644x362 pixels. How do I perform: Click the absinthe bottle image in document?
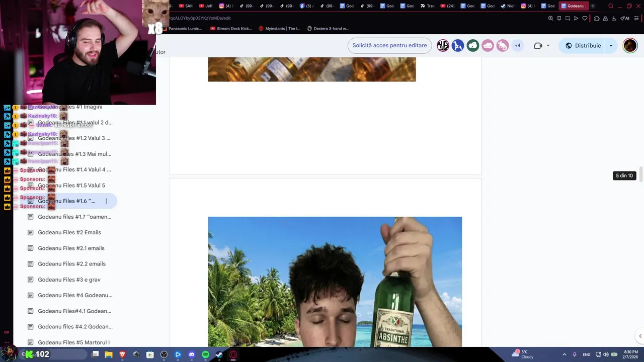pos(335,282)
